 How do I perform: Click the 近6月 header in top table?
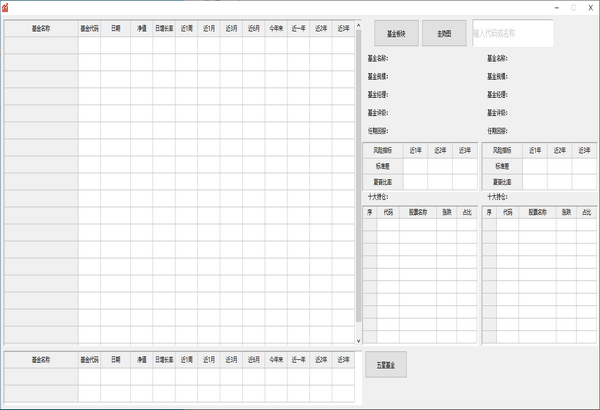click(x=253, y=29)
